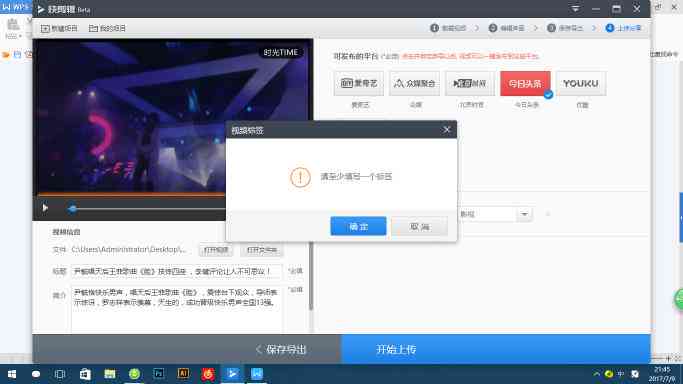The width and height of the screenshot is (683, 384).
Task: Click the app logo in the title bar
Action: click(41, 9)
